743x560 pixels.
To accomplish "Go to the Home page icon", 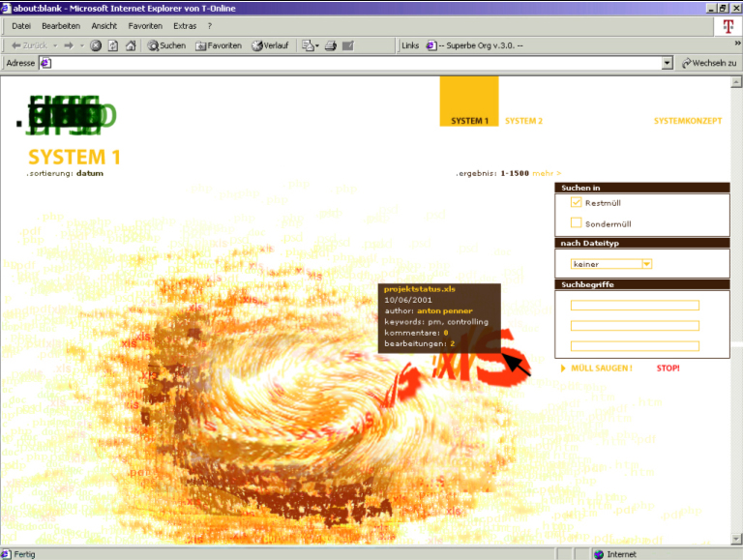I will coord(130,45).
